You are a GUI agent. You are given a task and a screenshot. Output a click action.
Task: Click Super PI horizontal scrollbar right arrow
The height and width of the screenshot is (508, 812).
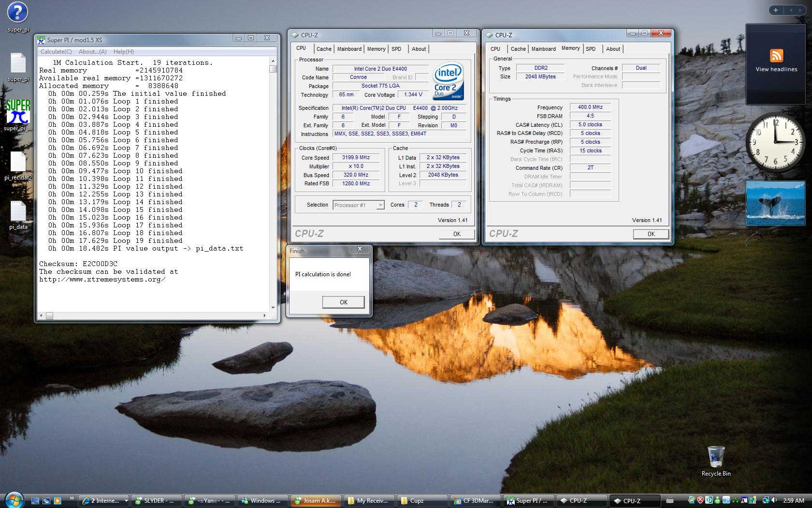265,315
